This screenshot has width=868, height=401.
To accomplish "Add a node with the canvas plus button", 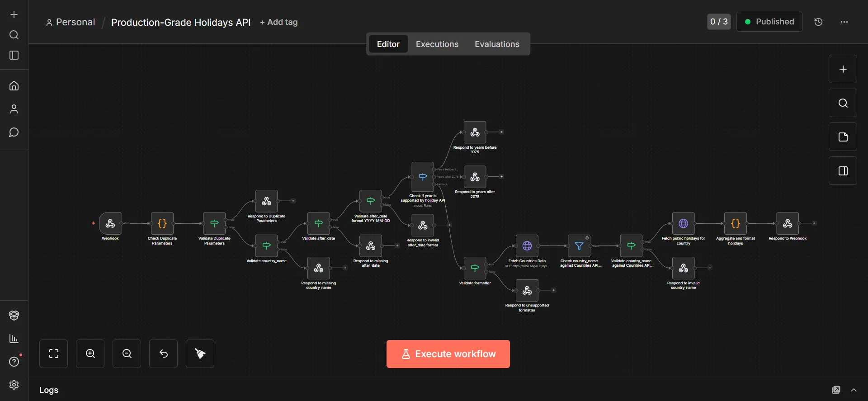I will pyautogui.click(x=843, y=69).
